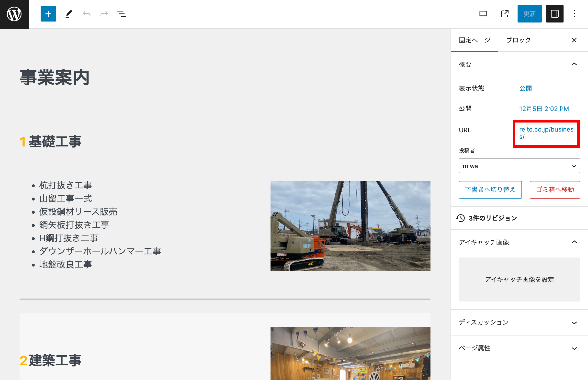Viewport: 588px width, 380px height.
Task: Collapse the 概要 section
Action: (574, 64)
